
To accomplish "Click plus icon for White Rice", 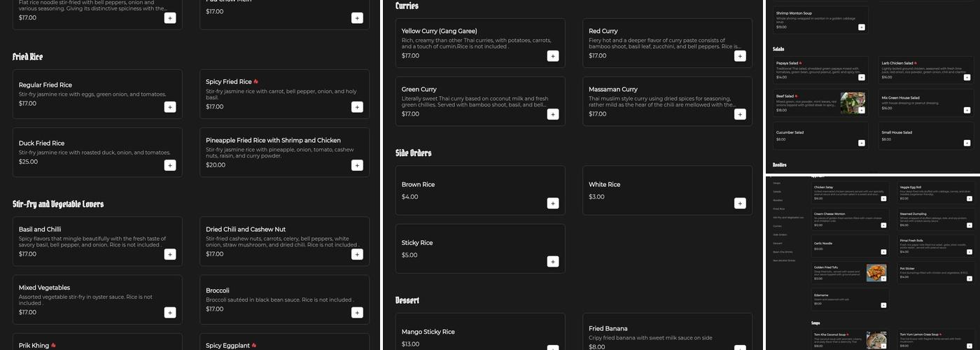I will click(740, 203).
